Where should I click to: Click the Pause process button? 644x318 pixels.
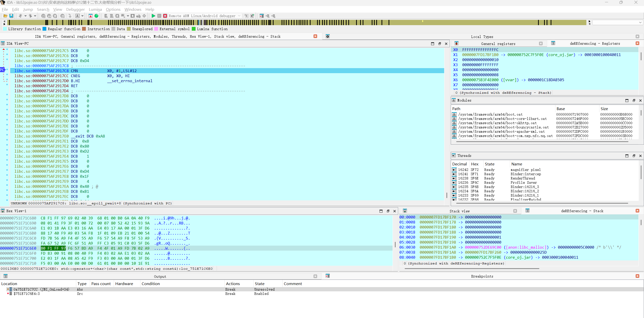(159, 16)
